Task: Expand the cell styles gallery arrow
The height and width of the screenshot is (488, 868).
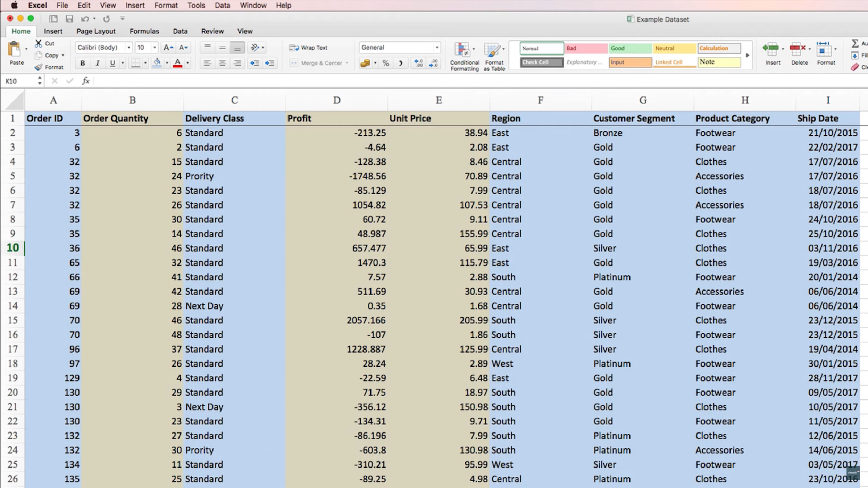Action: [747, 55]
